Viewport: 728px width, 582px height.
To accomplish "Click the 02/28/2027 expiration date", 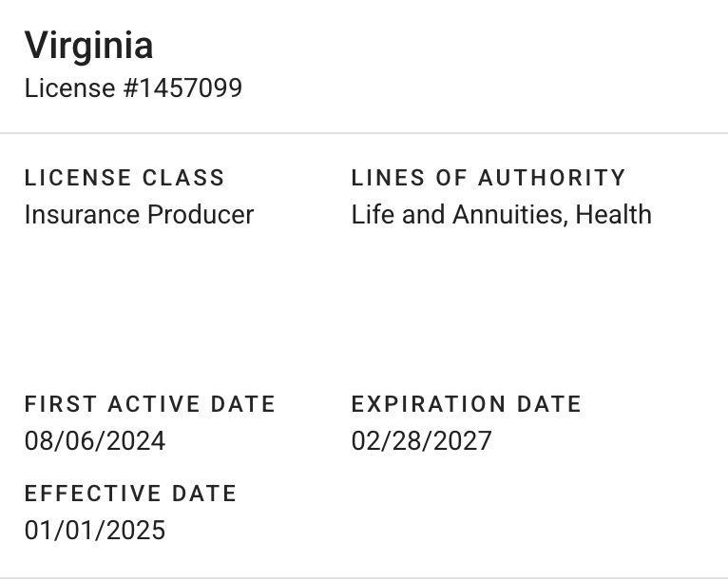I will [x=421, y=441].
